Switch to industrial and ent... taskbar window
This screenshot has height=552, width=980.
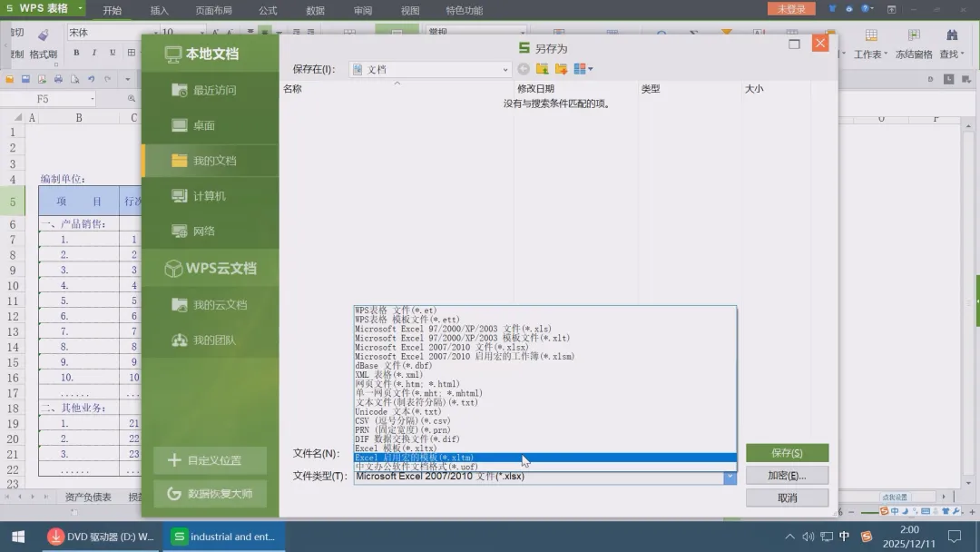[224, 537]
